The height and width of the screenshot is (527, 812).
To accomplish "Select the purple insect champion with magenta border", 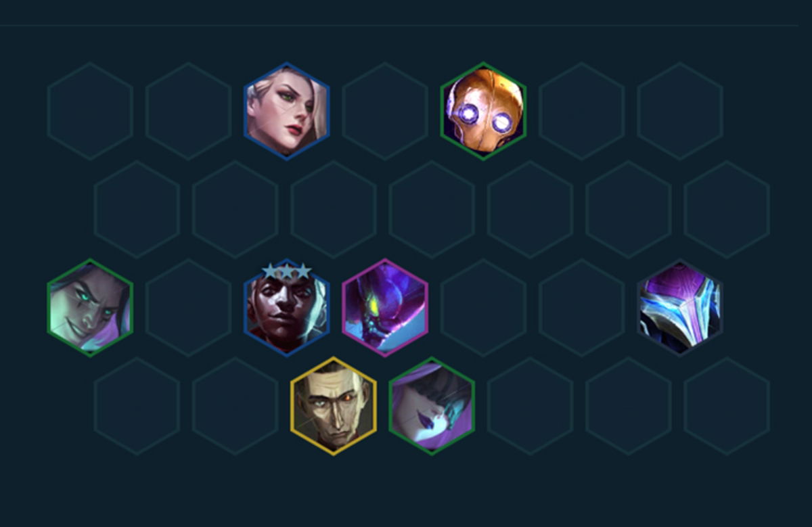I will [385, 308].
